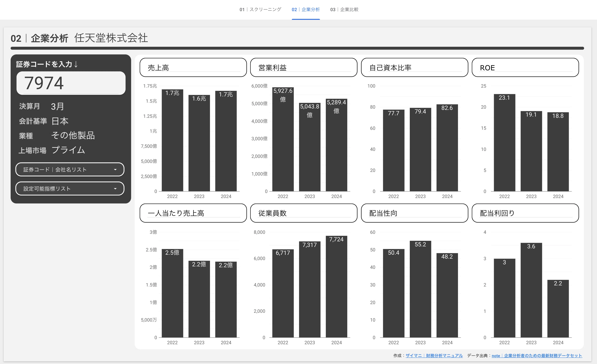
Task: Click the 2023 bar labeled 1.6兆
Action: pyautogui.click(x=199, y=143)
